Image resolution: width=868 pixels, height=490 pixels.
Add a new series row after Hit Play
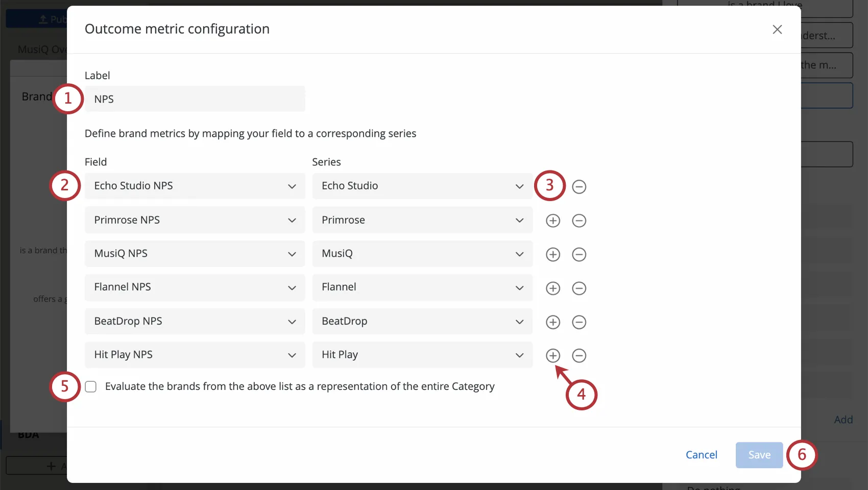coord(552,356)
